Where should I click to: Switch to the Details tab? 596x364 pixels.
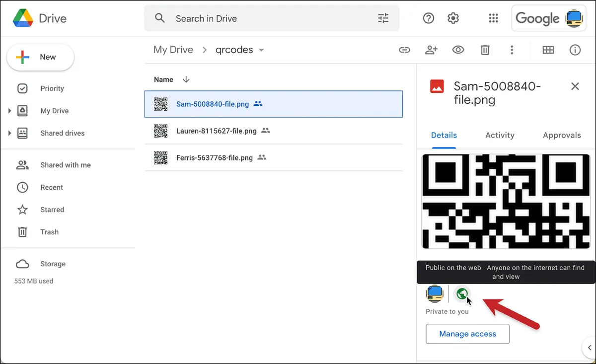(444, 135)
